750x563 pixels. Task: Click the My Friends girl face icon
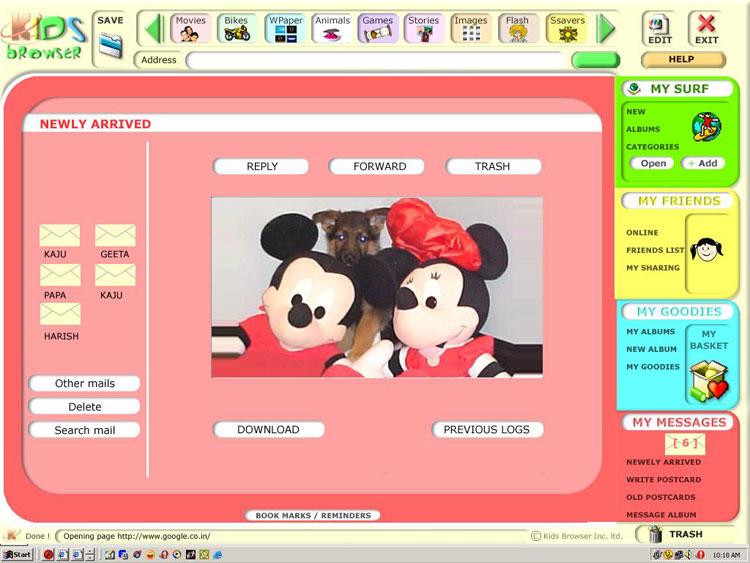point(707,248)
